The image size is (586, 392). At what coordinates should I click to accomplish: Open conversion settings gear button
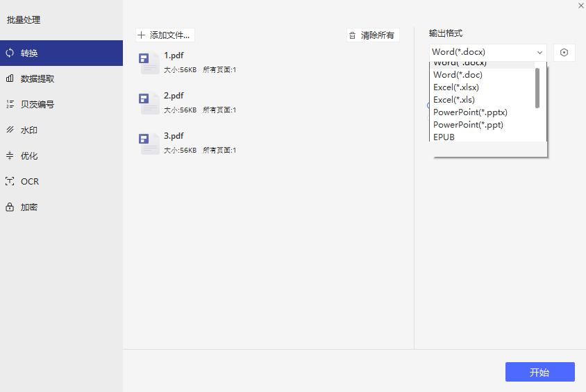[x=564, y=52]
